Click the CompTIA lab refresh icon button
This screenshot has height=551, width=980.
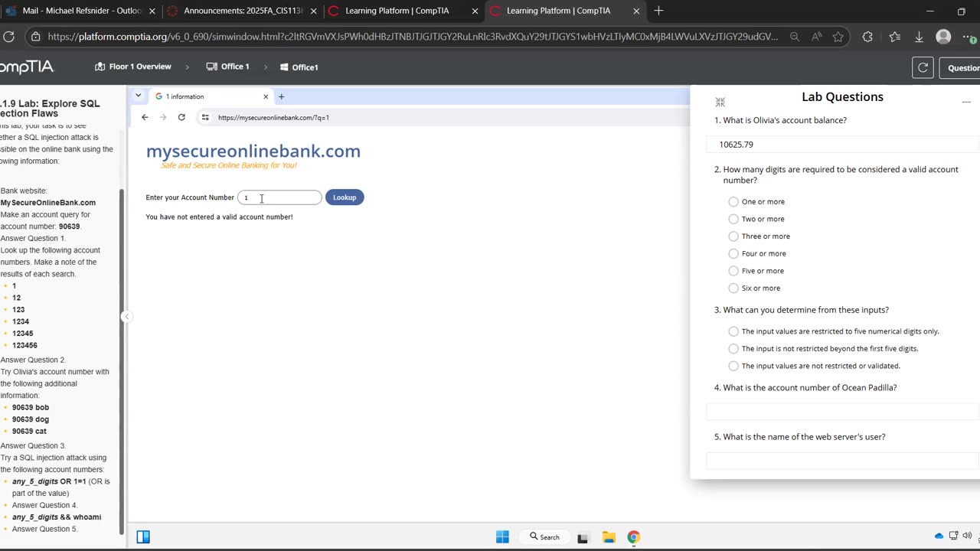pos(923,67)
